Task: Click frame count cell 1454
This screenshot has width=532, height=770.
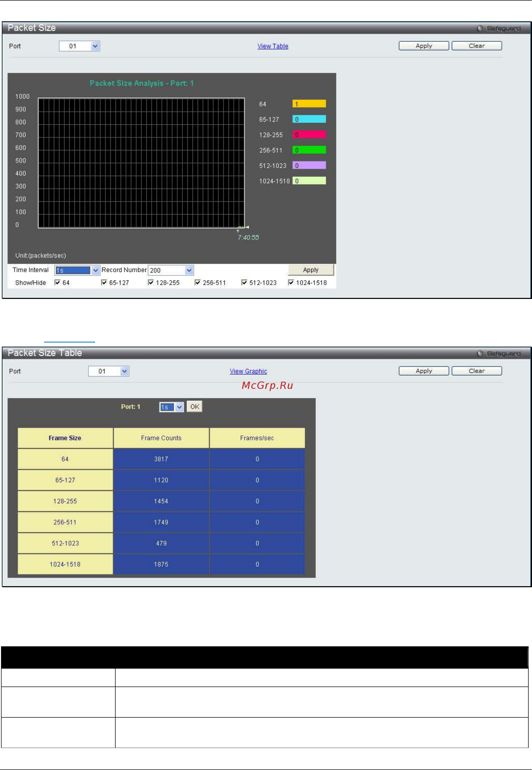Action: [161, 501]
